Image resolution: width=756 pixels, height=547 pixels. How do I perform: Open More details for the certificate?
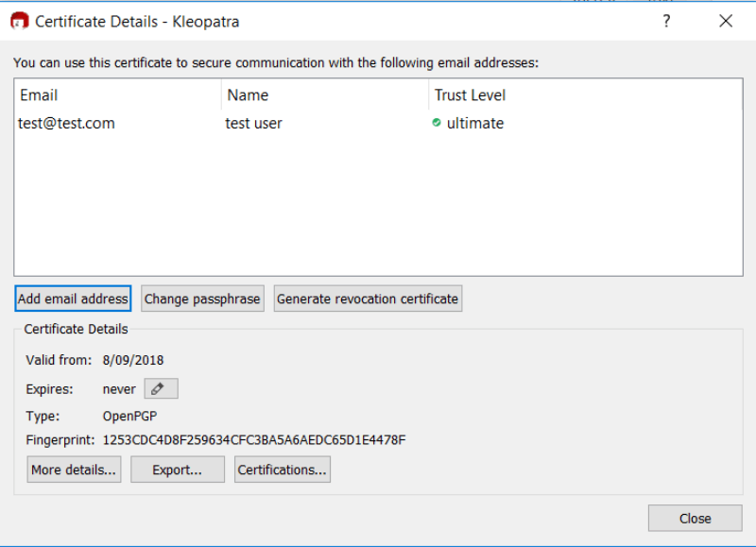(74, 469)
